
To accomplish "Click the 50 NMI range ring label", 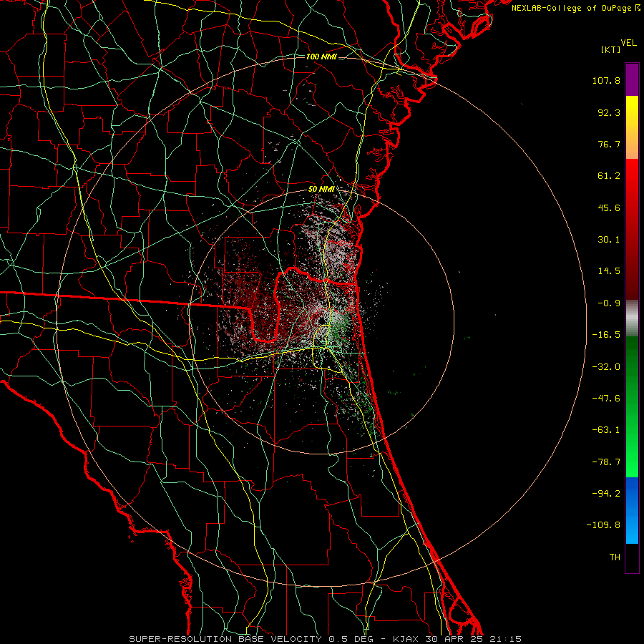I will pyautogui.click(x=321, y=190).
